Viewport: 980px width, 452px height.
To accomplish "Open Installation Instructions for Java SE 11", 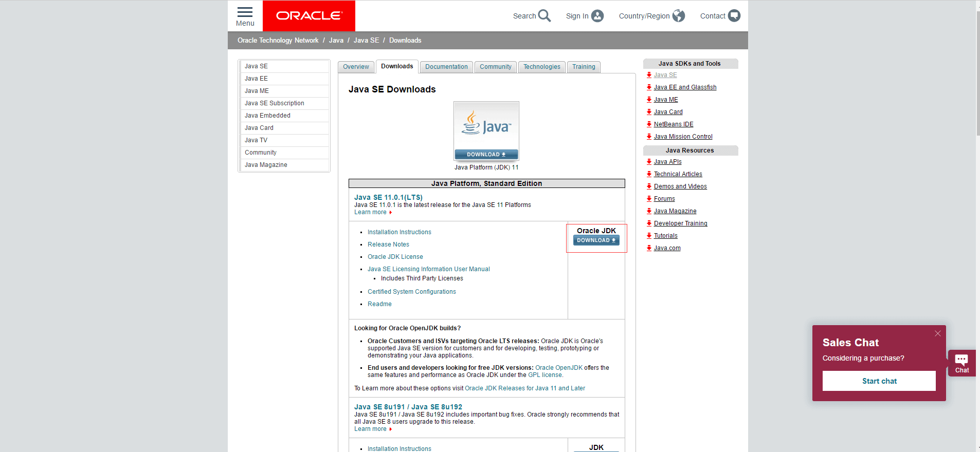I will pyautogui.click(x=400, y=232).
